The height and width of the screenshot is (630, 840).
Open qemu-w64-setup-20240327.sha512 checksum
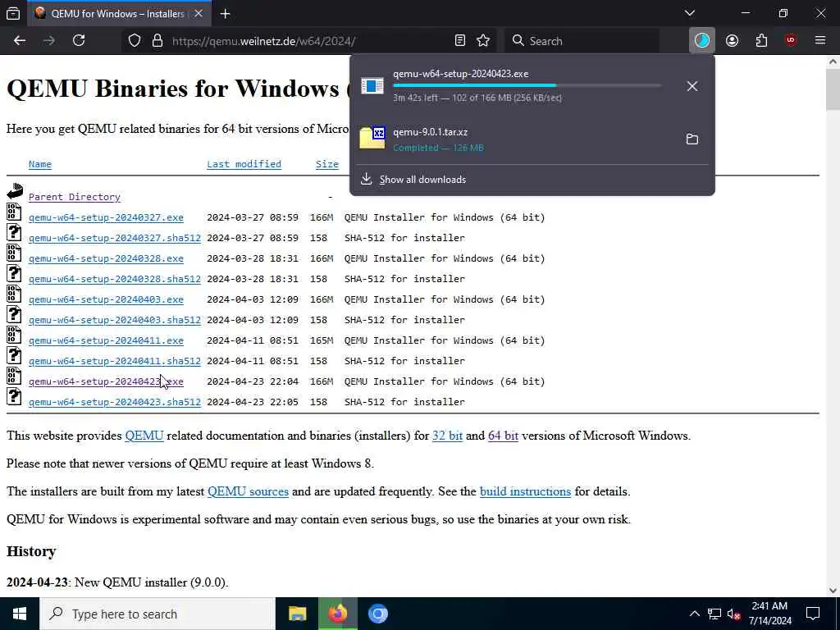click(115, 238)
